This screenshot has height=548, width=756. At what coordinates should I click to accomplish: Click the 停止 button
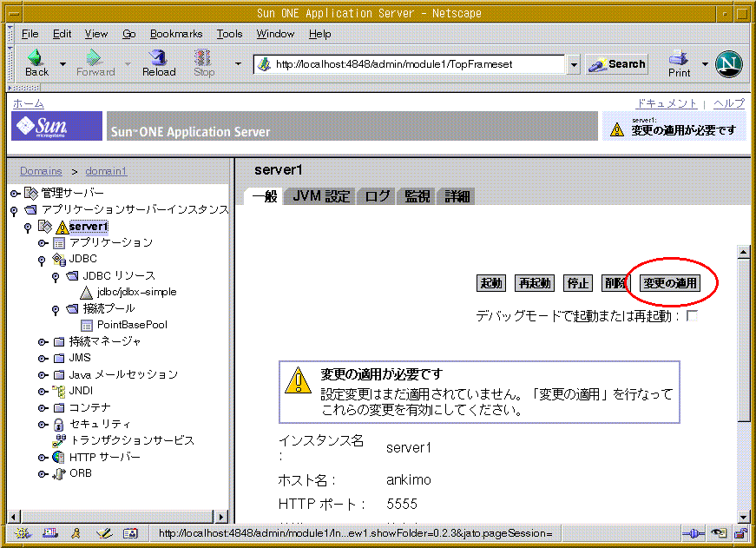pyautogui.click(x=578, y=283)
